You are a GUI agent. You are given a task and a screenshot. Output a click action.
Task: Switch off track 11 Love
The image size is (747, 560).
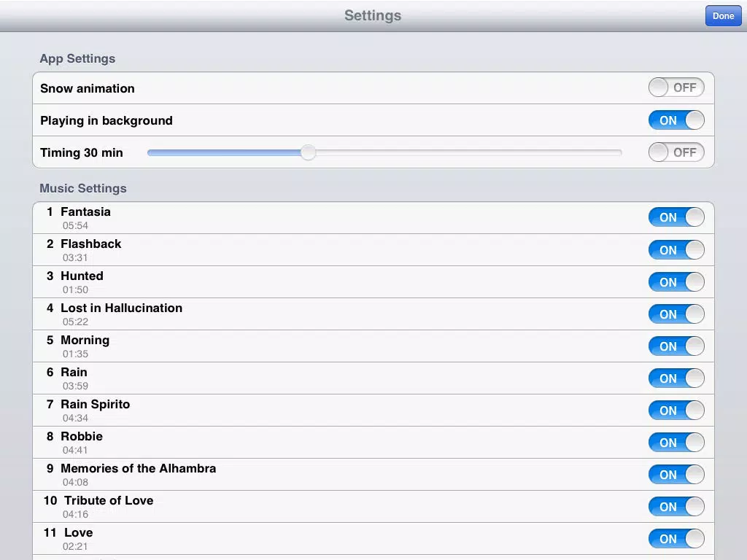click(x=676, y=539)
